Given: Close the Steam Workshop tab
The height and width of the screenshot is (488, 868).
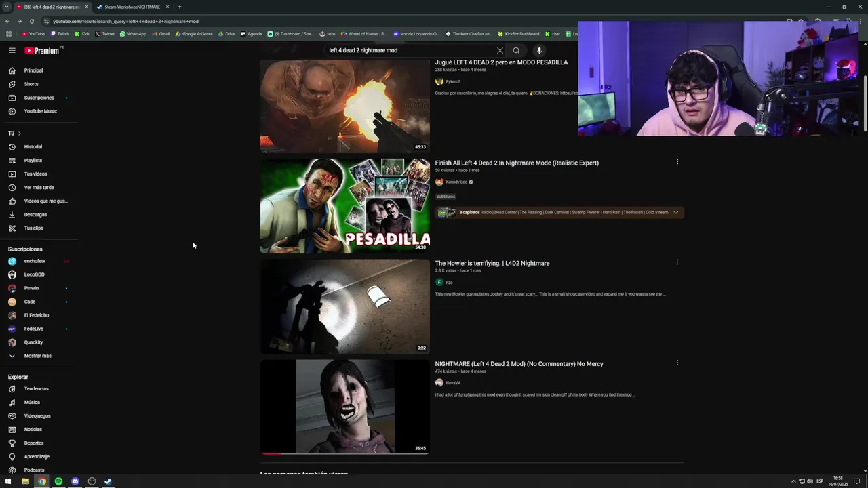Looking at the screenshot, I should pos(167,7).
